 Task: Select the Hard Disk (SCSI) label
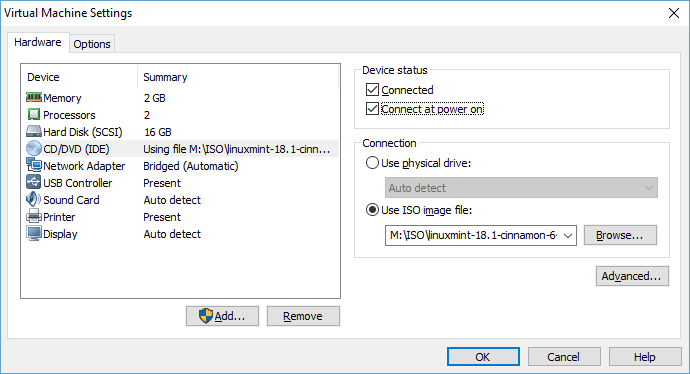(83, 132)
